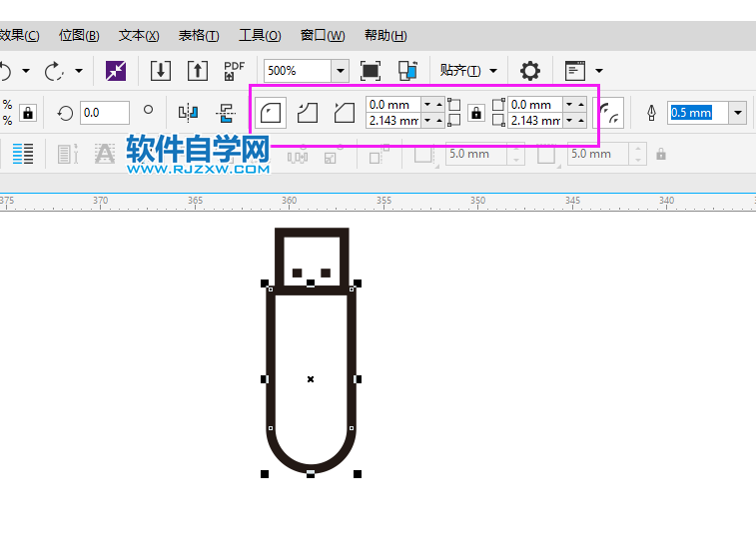Decrease the bottom-left corner radius value
Viewport: 756px width, 559px height.
[x=427, y=121]
